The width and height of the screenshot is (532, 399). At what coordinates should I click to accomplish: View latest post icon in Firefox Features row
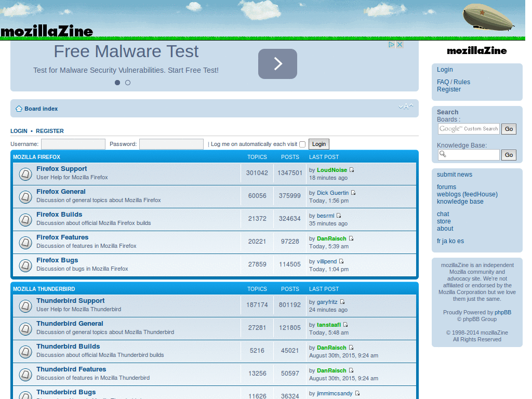351,238
